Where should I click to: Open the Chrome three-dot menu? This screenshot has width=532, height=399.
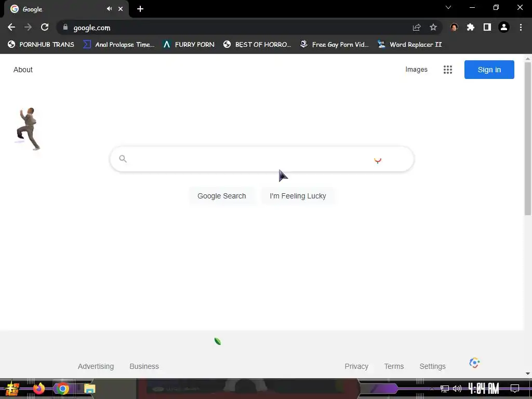(x=521, y=27)
